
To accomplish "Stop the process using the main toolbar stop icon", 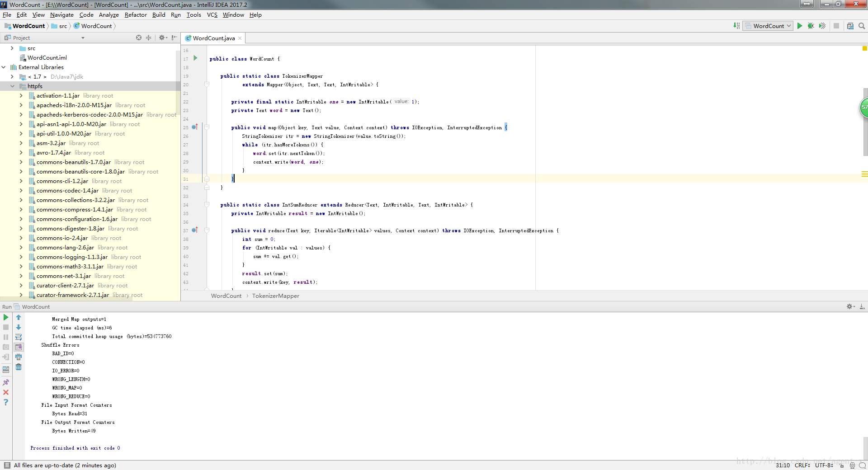I will coord(836,26).
